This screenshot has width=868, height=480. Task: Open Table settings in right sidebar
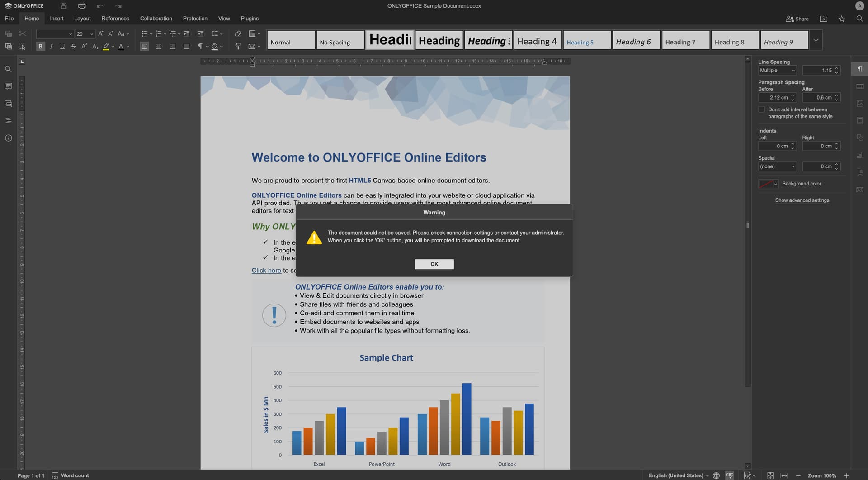(x=860, y=86)
